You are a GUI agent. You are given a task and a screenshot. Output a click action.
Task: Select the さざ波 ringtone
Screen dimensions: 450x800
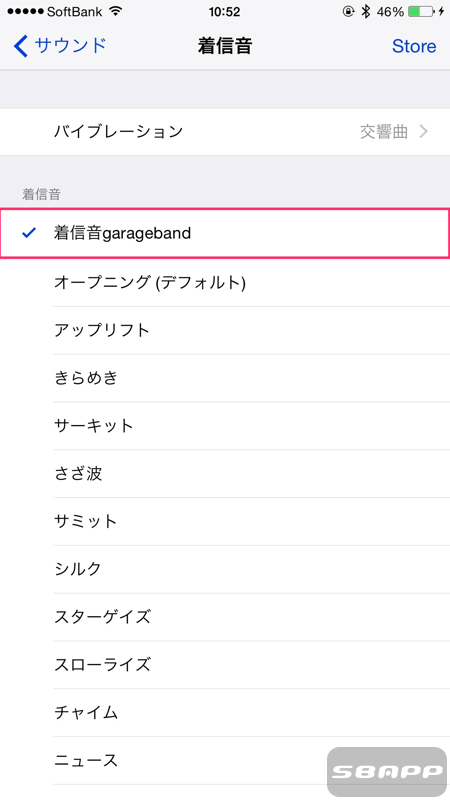225,473
